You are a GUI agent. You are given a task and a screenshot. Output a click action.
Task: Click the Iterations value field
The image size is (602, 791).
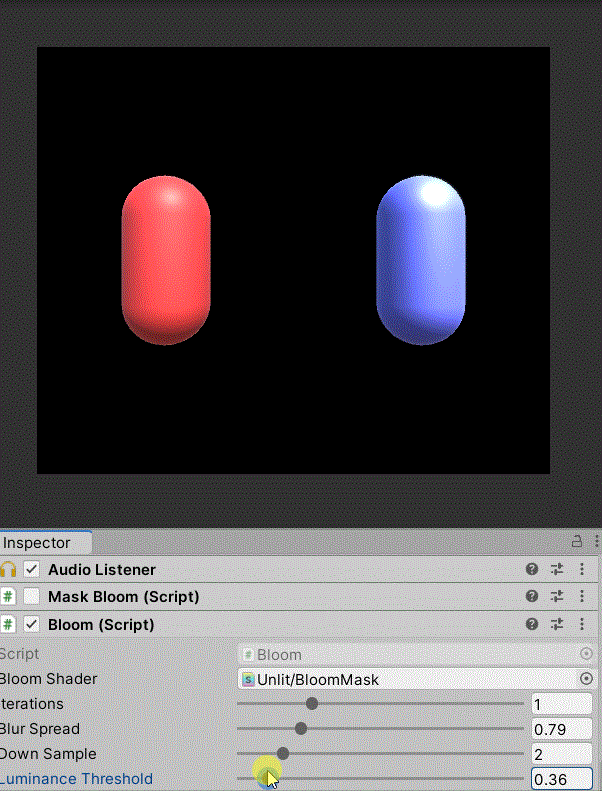[x=562, y=704]
